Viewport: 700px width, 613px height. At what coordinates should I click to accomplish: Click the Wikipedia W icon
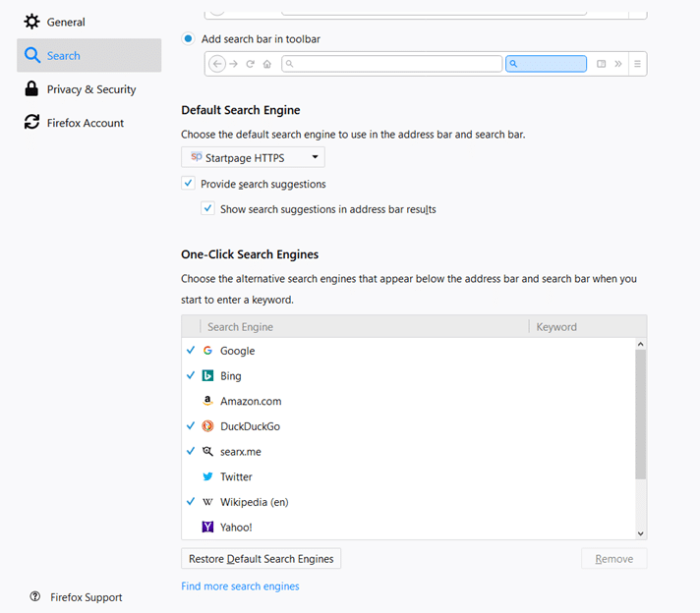tap(207, 502)
